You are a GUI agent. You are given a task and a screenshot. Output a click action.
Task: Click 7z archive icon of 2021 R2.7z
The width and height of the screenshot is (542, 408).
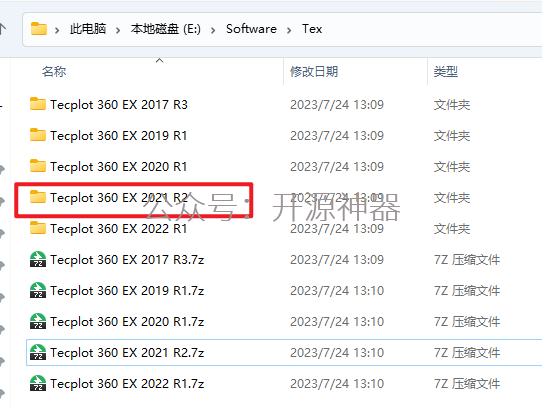click(x=38, y=352)
